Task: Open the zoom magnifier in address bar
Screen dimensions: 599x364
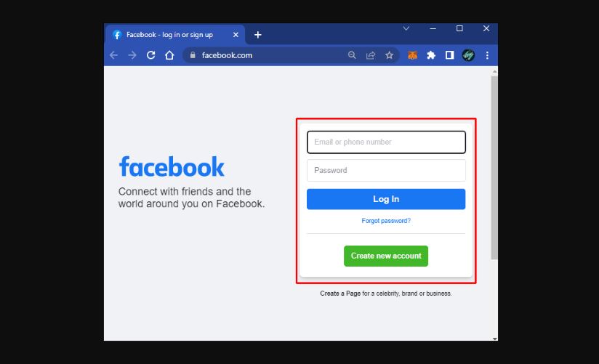Action: tap(352, 55)
